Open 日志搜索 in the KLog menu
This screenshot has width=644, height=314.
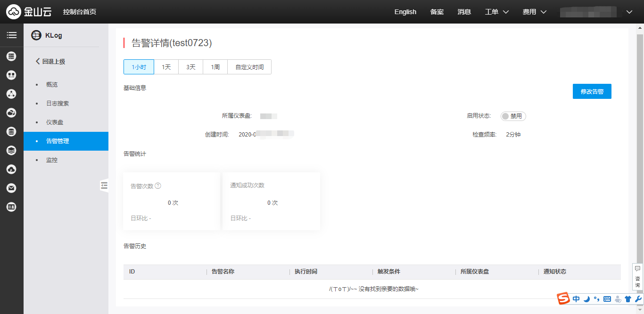coord(58,103)
